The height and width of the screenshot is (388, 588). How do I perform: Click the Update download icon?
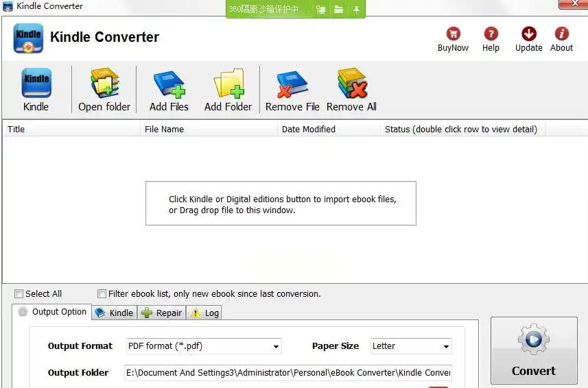[529, 34]
